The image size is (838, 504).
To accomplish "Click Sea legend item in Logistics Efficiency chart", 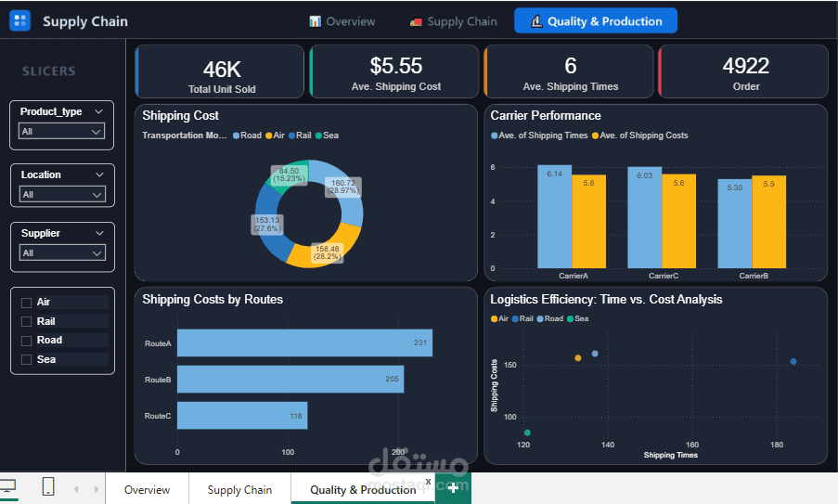I will (x=578, y=318).
